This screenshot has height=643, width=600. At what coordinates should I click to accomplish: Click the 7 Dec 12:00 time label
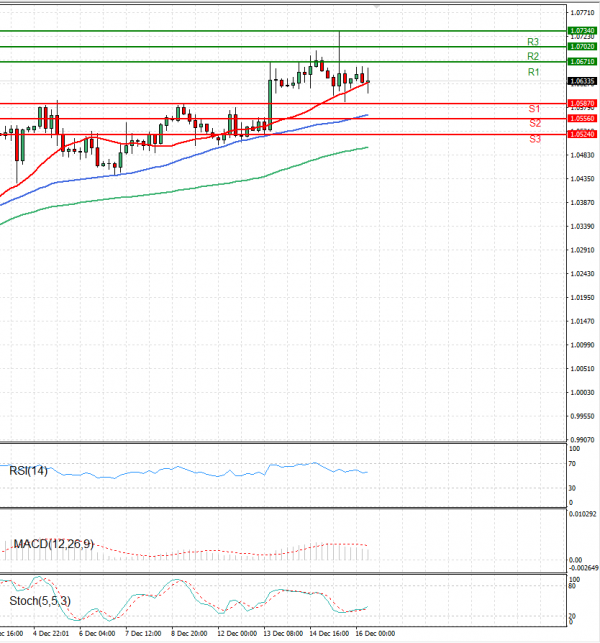point(143,634)
